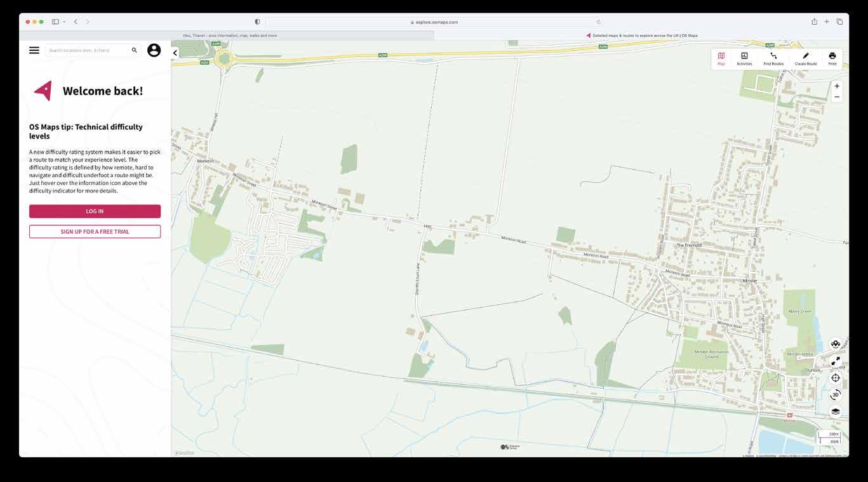Click SIGN UP FOR A FREE TRIAL
Screen dimensions: 868x482
(95, 232)
